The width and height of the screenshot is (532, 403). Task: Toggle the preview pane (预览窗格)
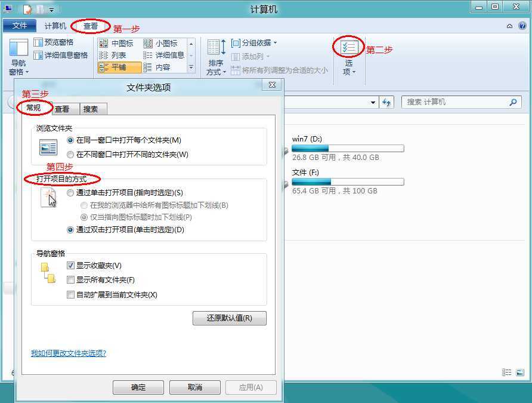[54, 42]
